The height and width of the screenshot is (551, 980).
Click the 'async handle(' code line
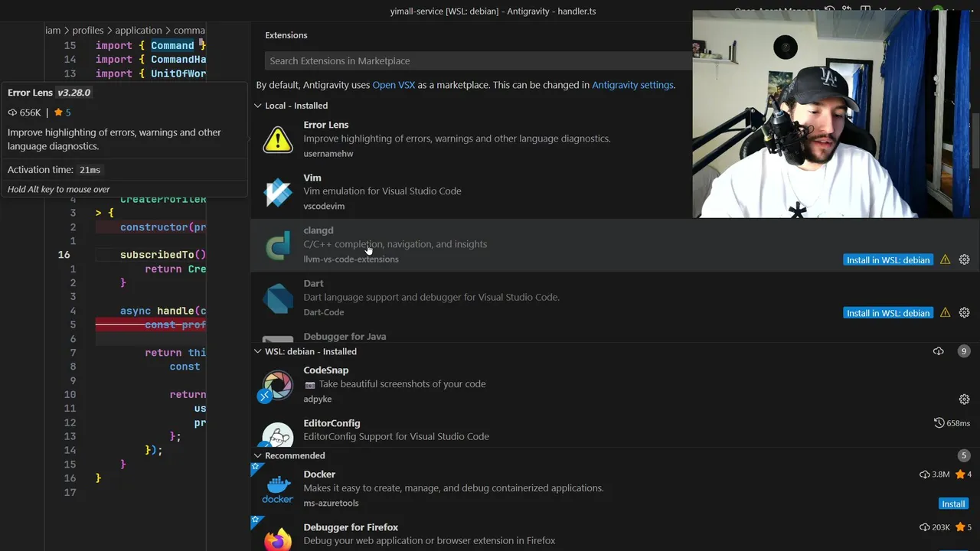point(163,311)
